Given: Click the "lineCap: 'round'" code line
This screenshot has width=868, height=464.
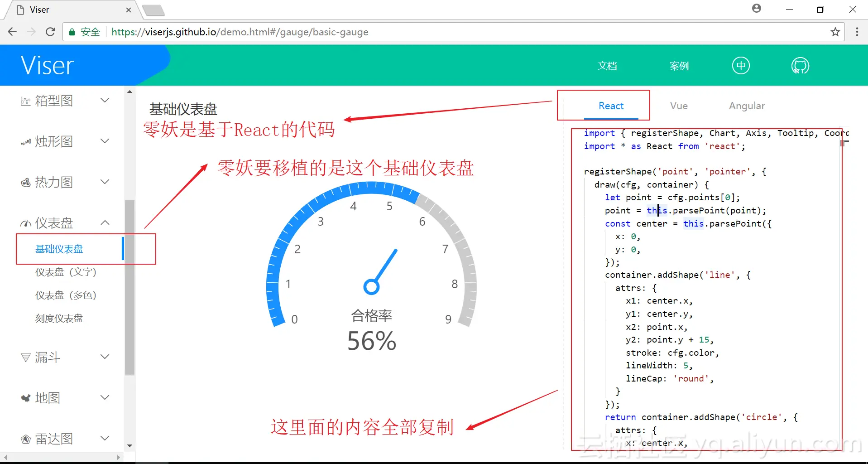Looking at the screenshot, I should (x=670, y=379).
